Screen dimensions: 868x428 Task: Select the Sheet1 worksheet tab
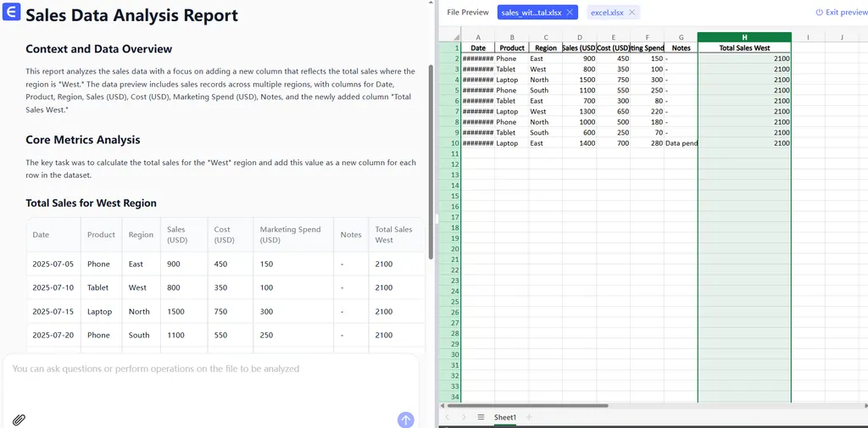coord(505,417)
